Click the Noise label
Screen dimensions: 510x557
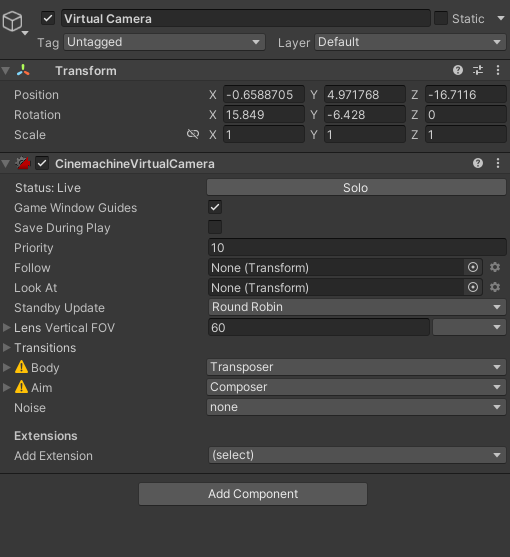tap(30, 407)
